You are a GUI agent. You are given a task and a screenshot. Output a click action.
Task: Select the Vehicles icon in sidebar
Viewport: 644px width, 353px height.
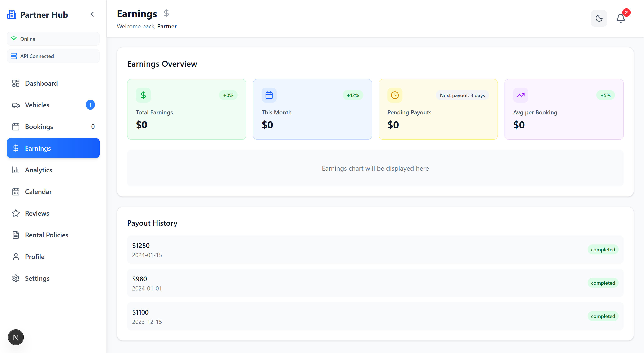point(16,105)
